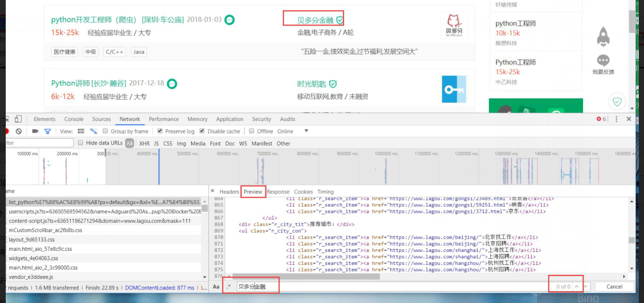Click the chat bubble next to python开发工程师
Viewport: 644px width, 303px height.
229,20
